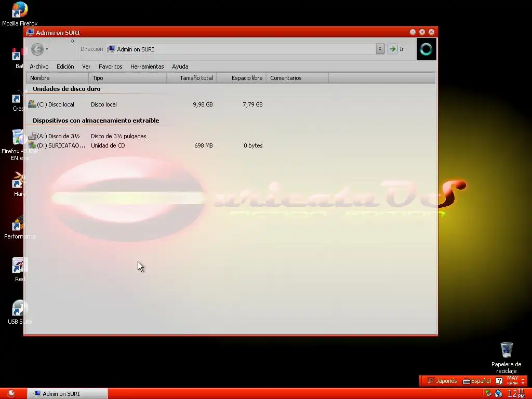This screenshot has width=532, height=399.
Task: Select the (D:) SURICATAO... CD drive icon
Action: [32, 145]
